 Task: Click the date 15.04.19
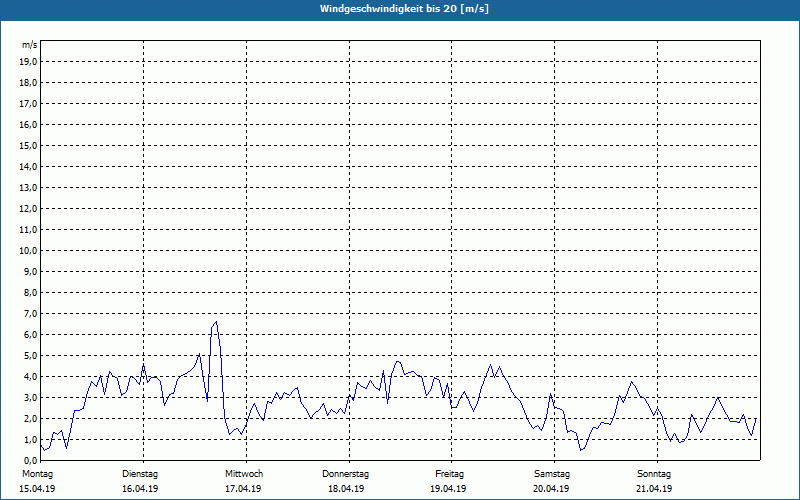(x=37, y=489)
